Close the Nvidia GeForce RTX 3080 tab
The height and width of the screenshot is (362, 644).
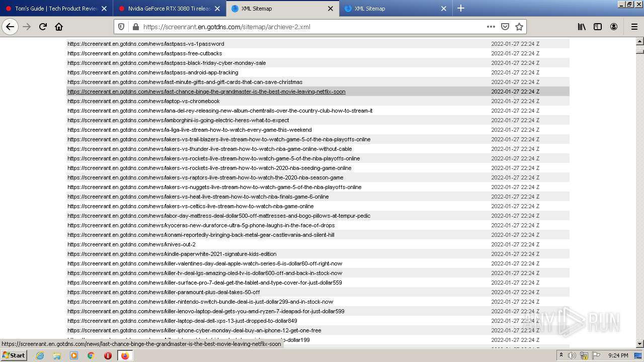[x=217, y=9]
